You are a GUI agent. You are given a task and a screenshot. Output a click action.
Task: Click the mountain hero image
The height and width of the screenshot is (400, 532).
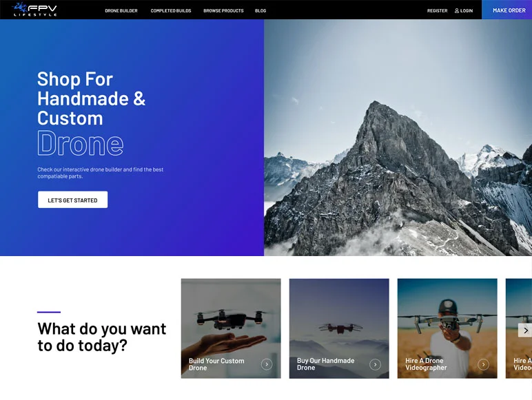pos(398,138)
